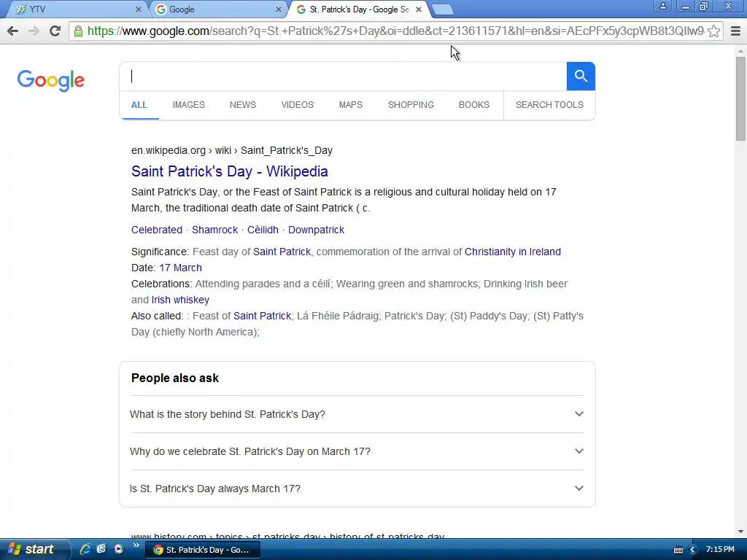Screen dimensions: 747x560
Task: Open the Chrome hamburger menu
Action: tap(735, 31)
